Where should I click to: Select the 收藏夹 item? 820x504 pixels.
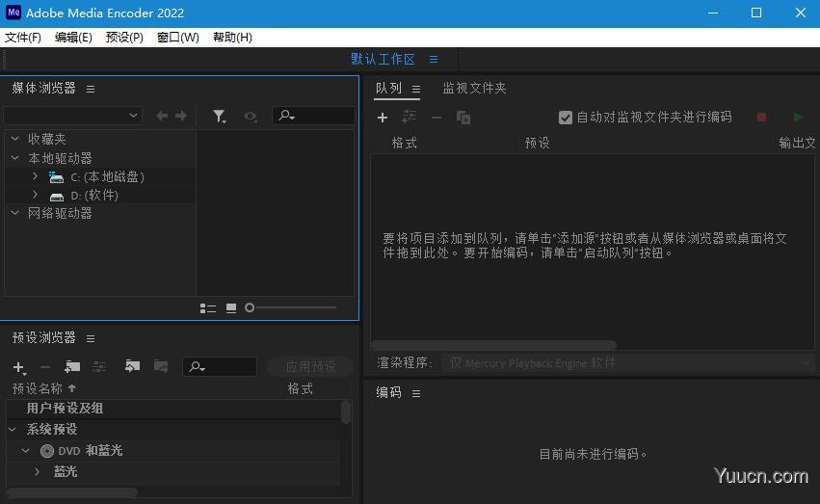click(47, 139)
